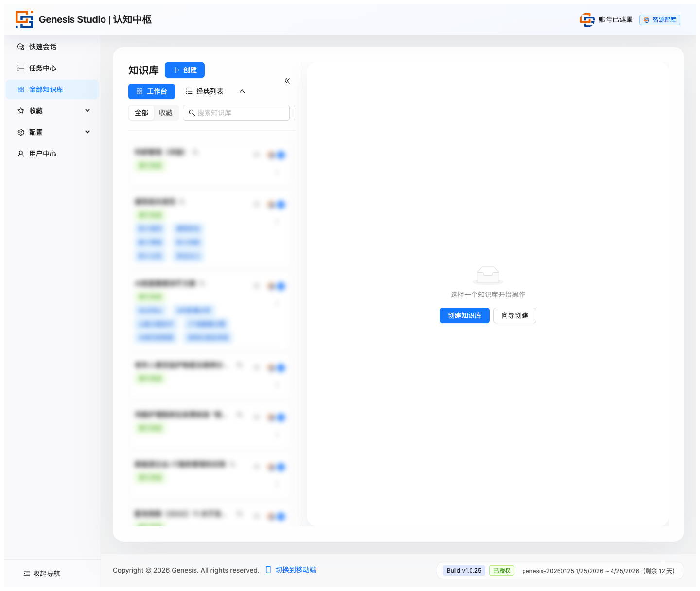Click the 向导创建 button
The image size is (700, 591).
[x=514, y=315]
